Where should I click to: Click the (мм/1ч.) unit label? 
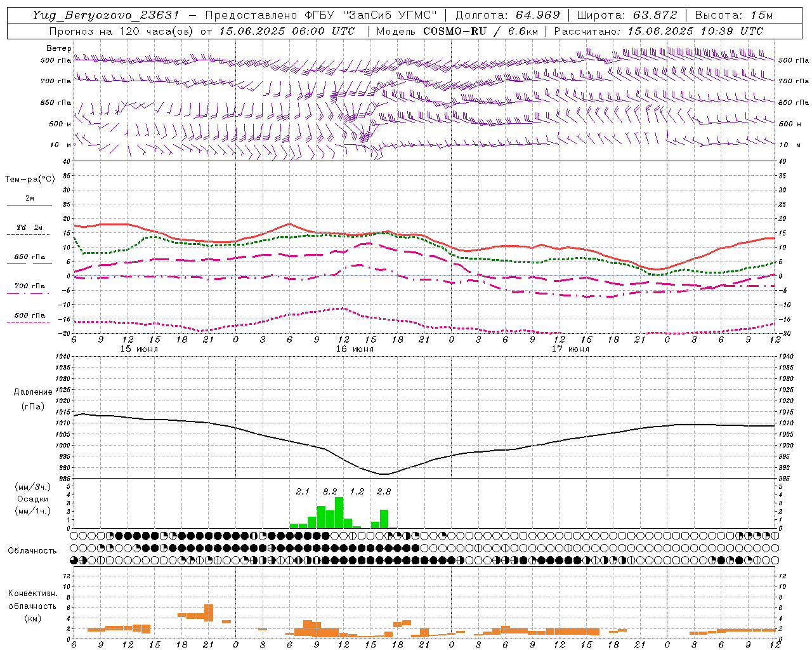point(32,511)
